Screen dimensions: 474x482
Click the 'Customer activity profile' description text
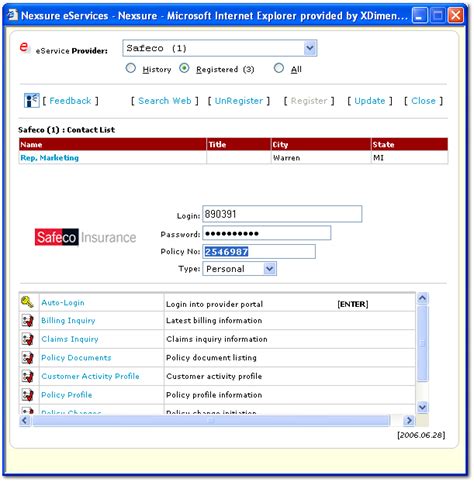tap(214, 376)
